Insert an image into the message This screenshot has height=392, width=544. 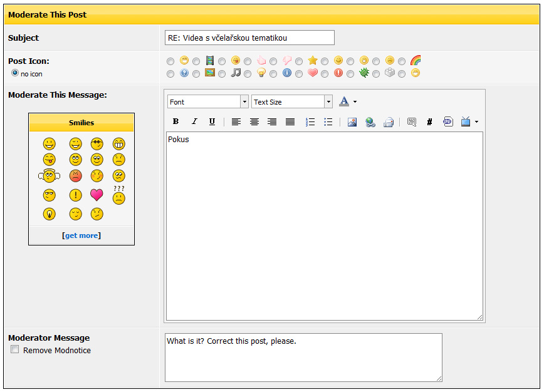pyautogui.click(x=352, y=122)
